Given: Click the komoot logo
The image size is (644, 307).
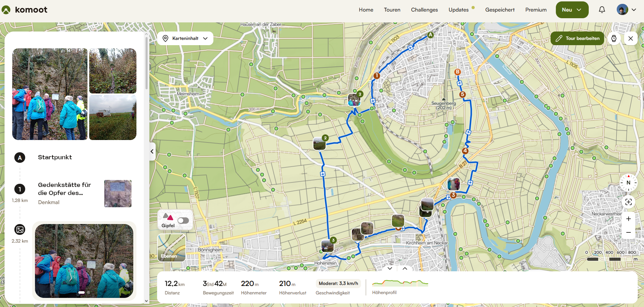Looking at the screenshot, I should [x=24, y=10].
